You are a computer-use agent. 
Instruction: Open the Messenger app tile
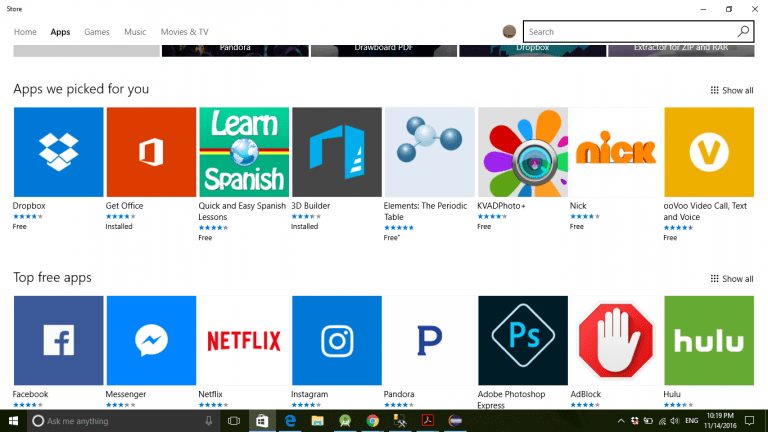(x=151, y=340)
